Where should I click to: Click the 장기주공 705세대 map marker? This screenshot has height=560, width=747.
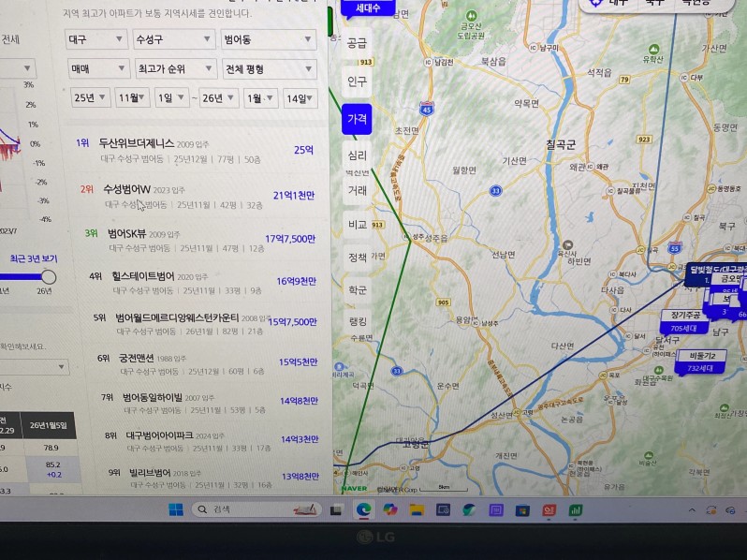click(686, 322)
